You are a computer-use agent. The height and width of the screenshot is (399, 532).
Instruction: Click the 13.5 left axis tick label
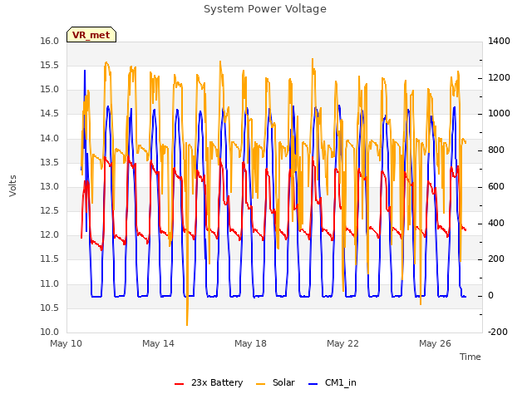tap(50, 162)
